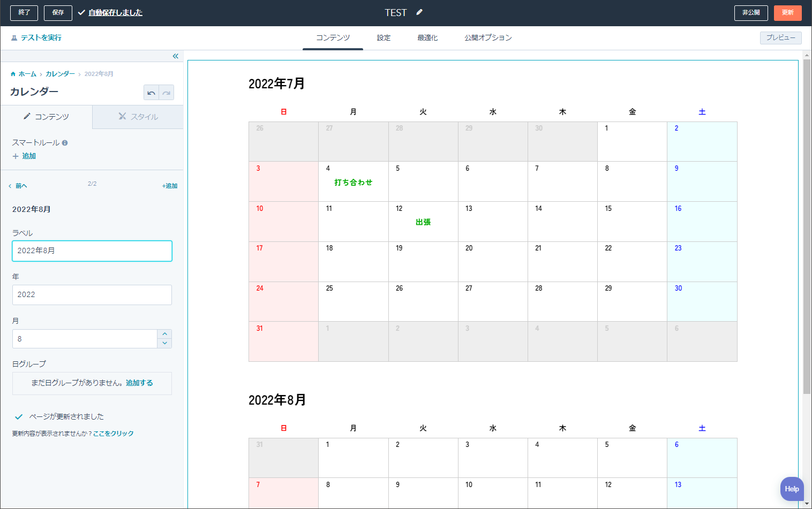The width and height of the screenshot is (812, 509).
Task: Click the July 1 Friday cell
Action: click(632, 141)
